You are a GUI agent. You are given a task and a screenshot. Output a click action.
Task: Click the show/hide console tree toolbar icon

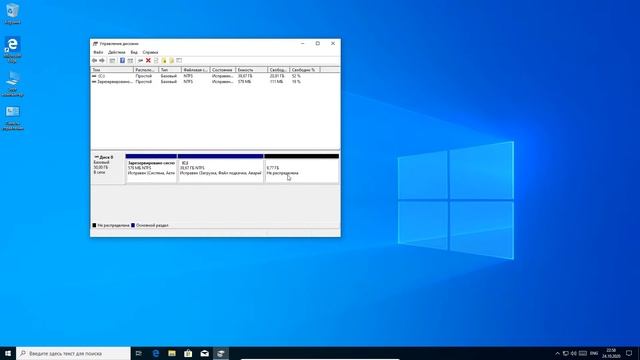[x=112, y=60]
